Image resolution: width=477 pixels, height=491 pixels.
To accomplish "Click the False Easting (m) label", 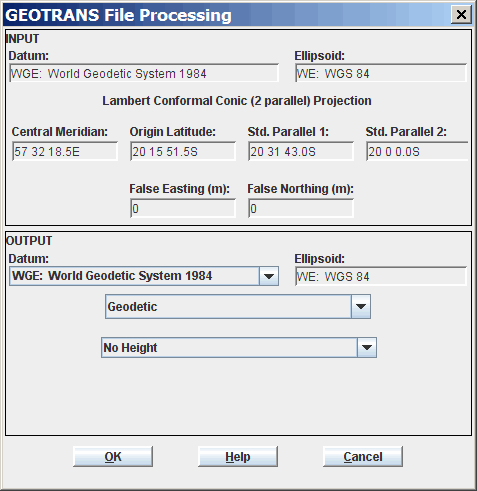I will [x=180, y=189].
